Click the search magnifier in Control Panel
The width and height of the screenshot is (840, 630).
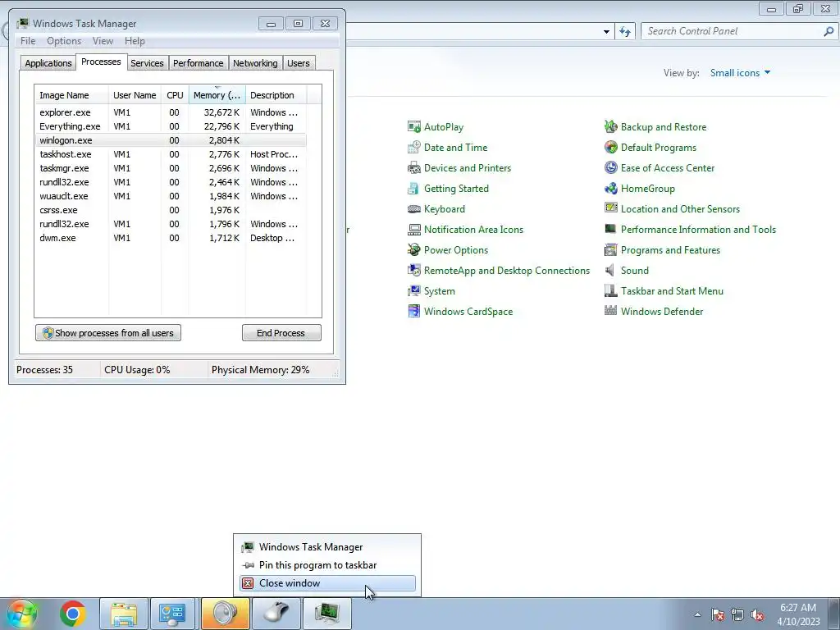click(x=829, y=31)
